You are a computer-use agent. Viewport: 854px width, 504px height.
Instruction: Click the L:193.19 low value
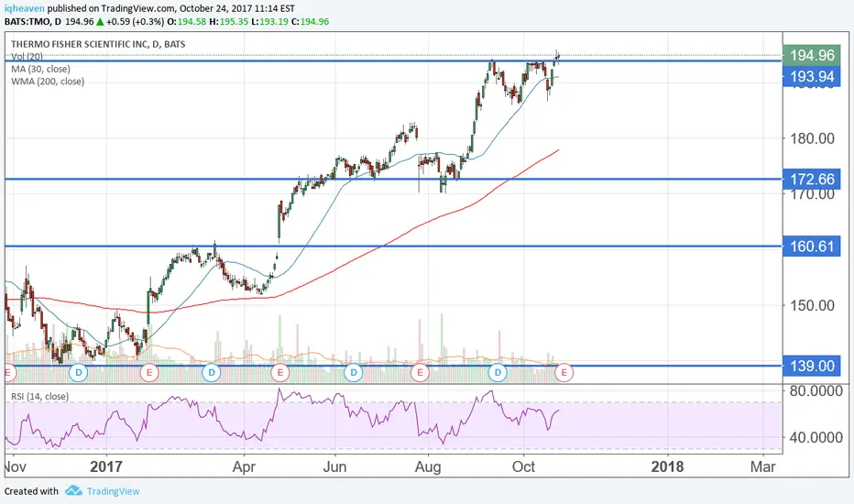point(269,22)
